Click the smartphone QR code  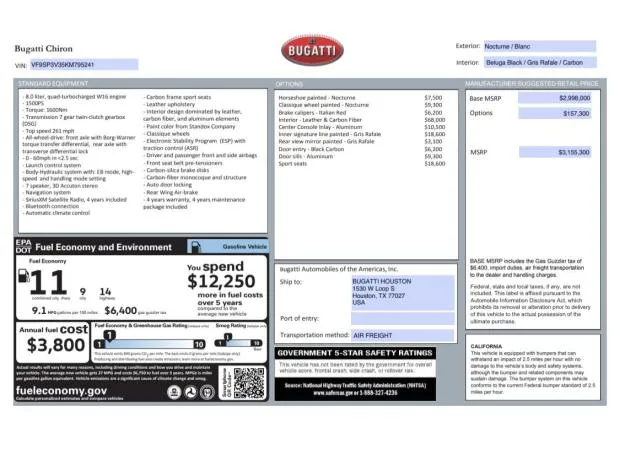coord(249,381)
